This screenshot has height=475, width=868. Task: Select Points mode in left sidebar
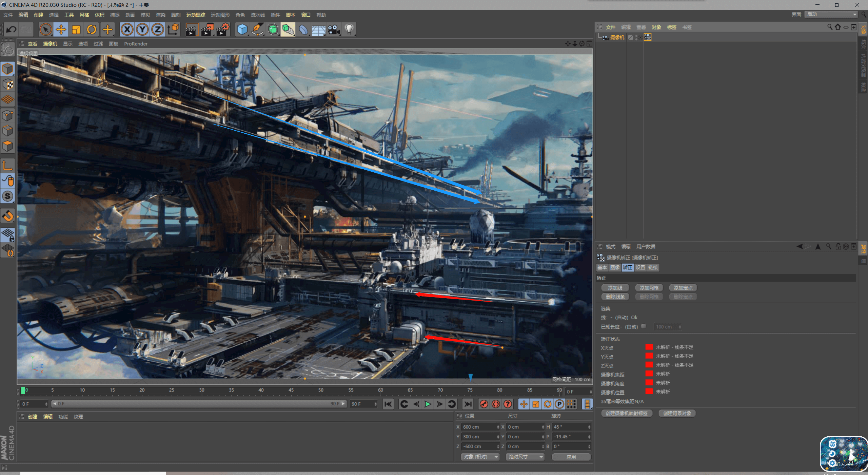(x=7, y=116)
